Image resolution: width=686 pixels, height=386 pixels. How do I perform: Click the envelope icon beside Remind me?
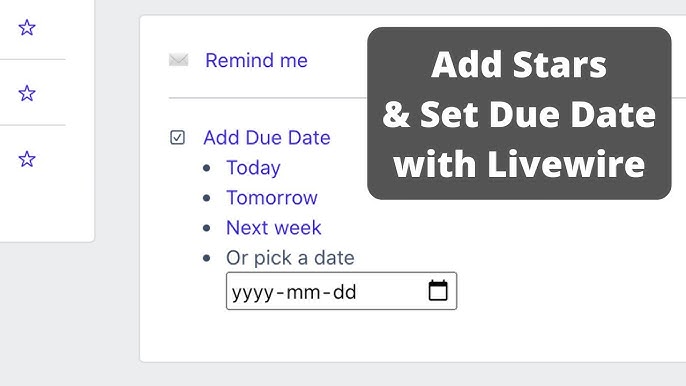tap(178, 60)
